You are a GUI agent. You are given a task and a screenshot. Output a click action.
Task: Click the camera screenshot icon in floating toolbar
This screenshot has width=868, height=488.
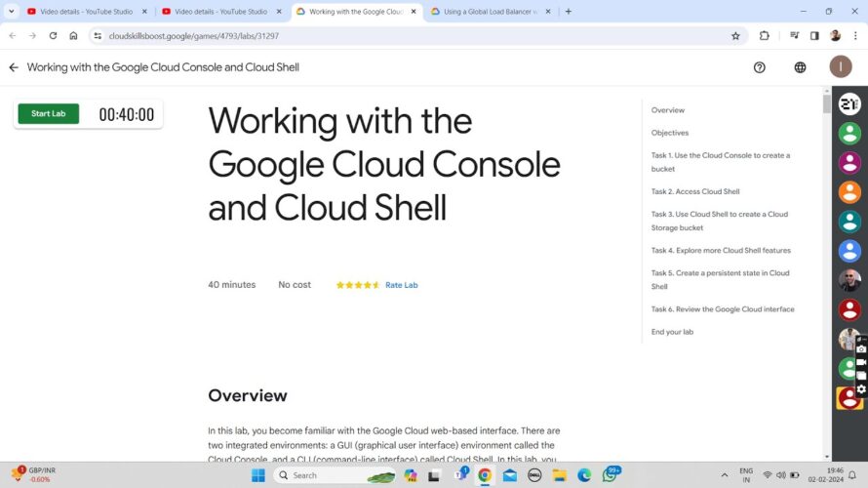point(861,349)
